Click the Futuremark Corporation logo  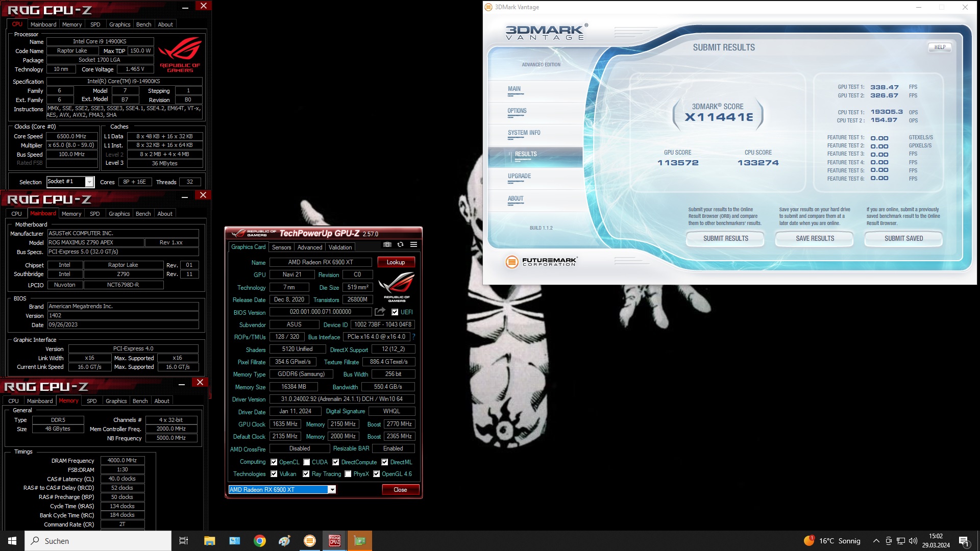click(542, 262)
